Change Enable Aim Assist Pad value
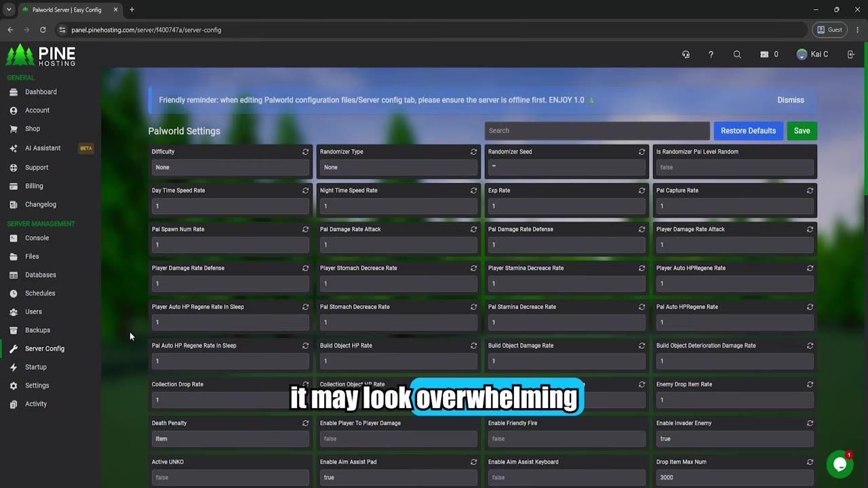 [399, 477]
